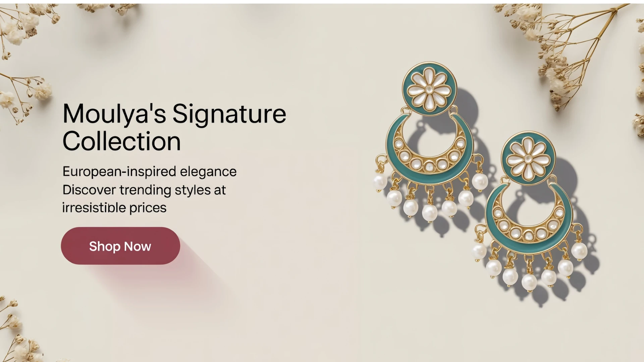Image resolution: width=644 pixels, height=362 pixels.
Task: Click the Discover trending styles text line
Action: pyautogui.click(x=144, y=190)
